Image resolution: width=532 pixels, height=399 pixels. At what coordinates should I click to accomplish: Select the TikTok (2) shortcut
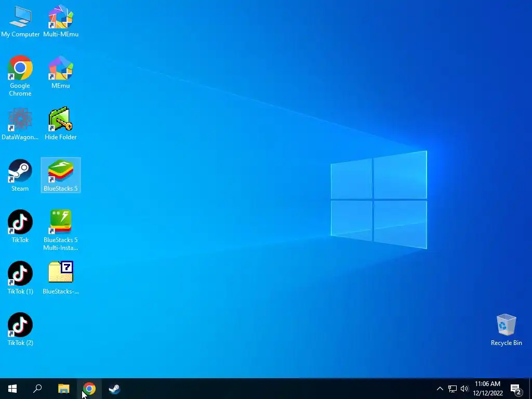(x=20, y=329)
